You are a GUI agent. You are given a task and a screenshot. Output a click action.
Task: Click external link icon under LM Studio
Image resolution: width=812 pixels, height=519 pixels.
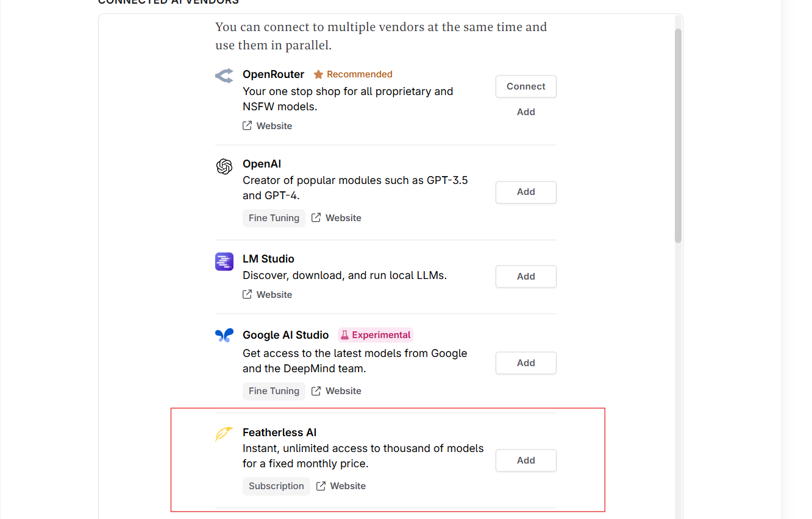pyautogui.click(x=247, y=295)
